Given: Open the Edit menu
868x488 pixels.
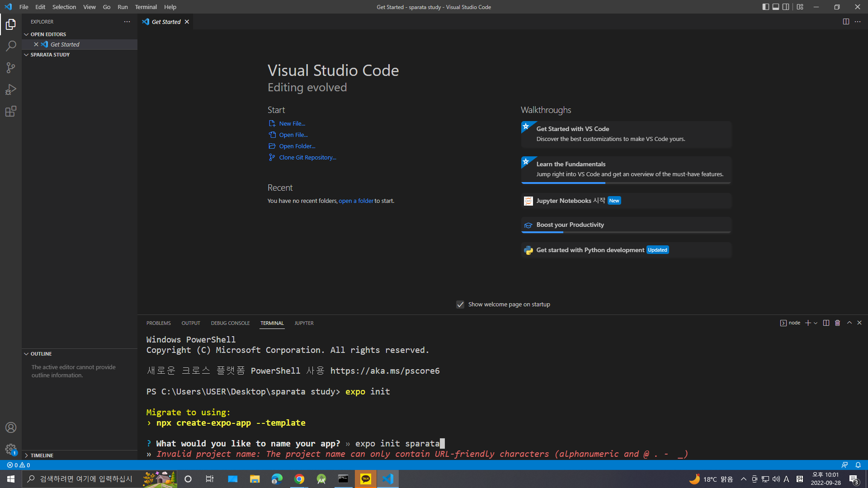Looking at the screenshot, I should click(x=40, y=7).
